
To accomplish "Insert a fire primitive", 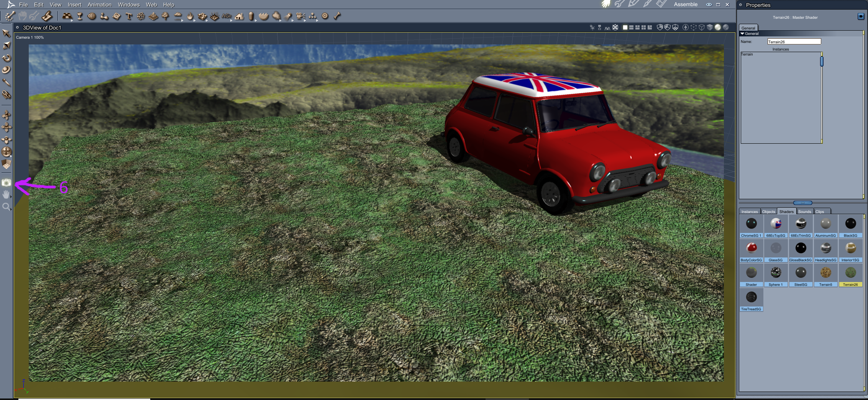I will pyautogui.click(x=190, y=16).
